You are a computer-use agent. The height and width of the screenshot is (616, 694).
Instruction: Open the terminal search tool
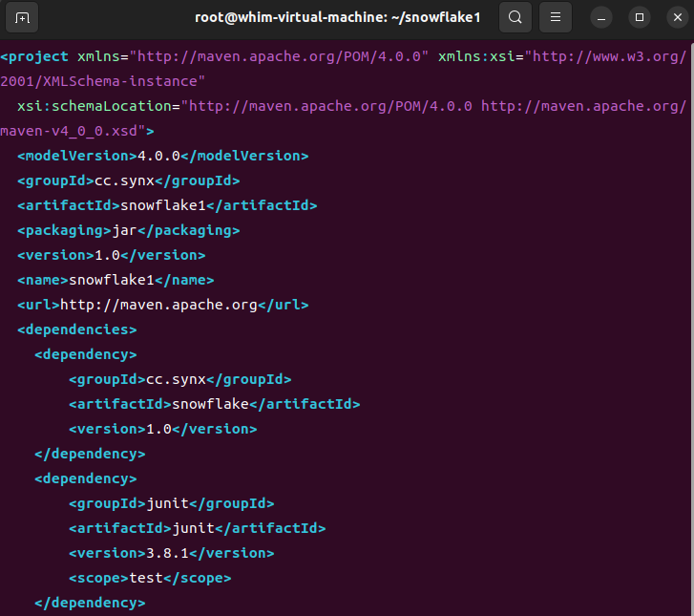[515, 18]
